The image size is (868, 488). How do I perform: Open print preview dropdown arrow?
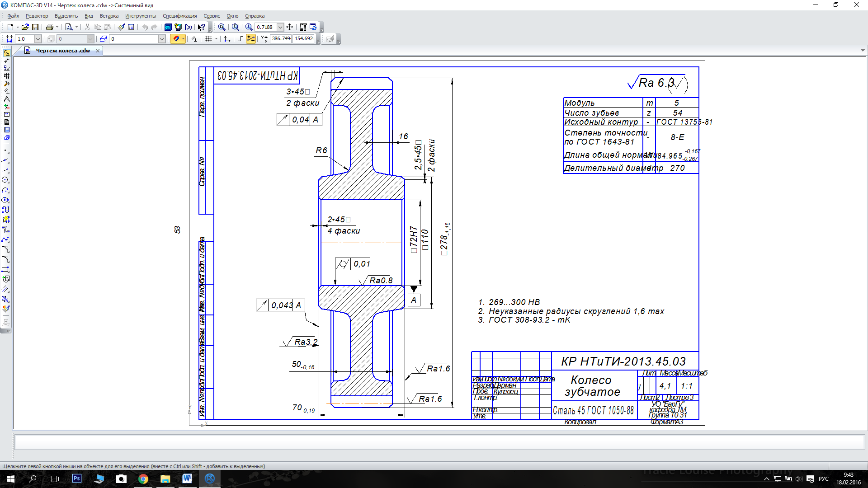pyautogui.click(x=76, y=27)
